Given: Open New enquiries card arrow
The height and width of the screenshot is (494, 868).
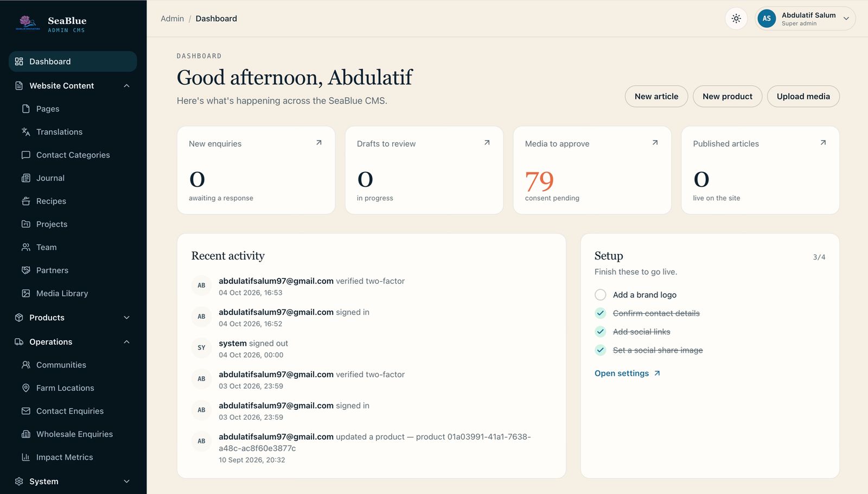Looking at the screenshot, I should tap(319, 143).
